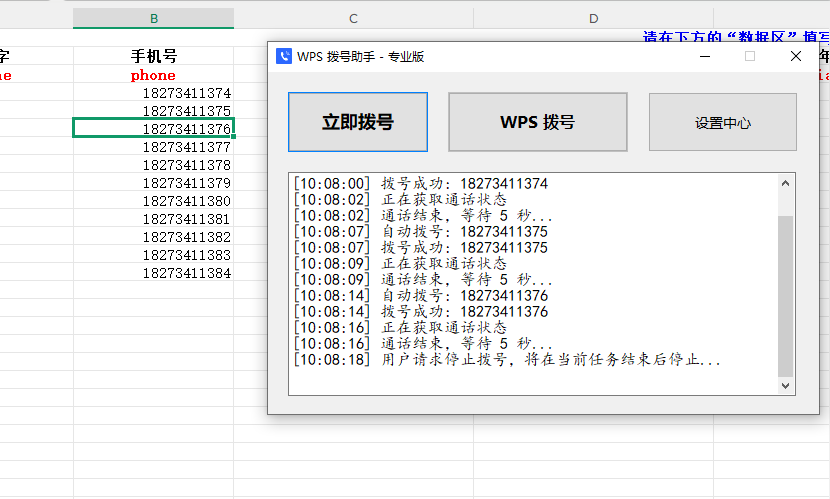
Task: Close the WPS 拨号助手 window
Action: click(x=796, y=56)
